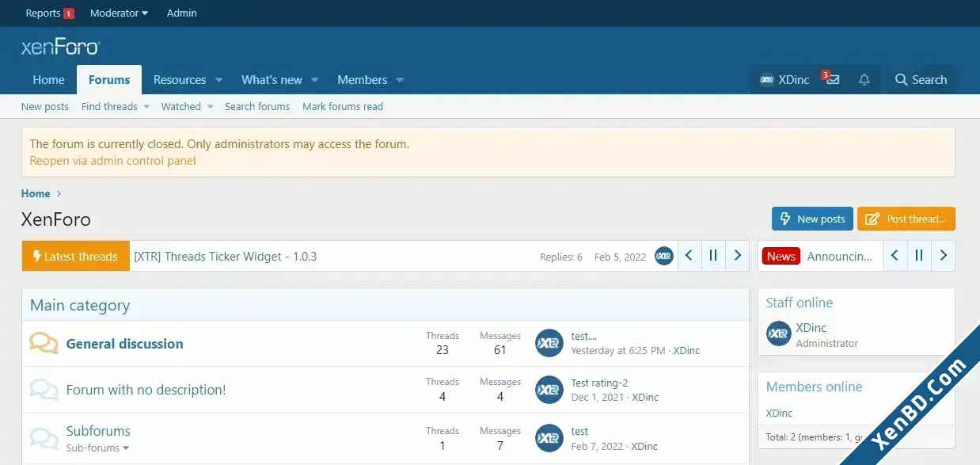Open the Members navigation tab

362,80
